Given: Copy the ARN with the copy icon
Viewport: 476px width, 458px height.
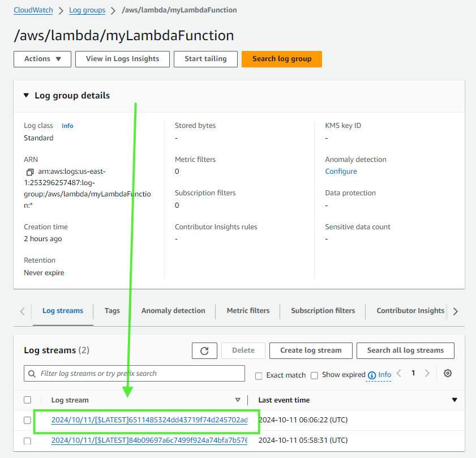Looking at the screenshot, I should point(30,172).
